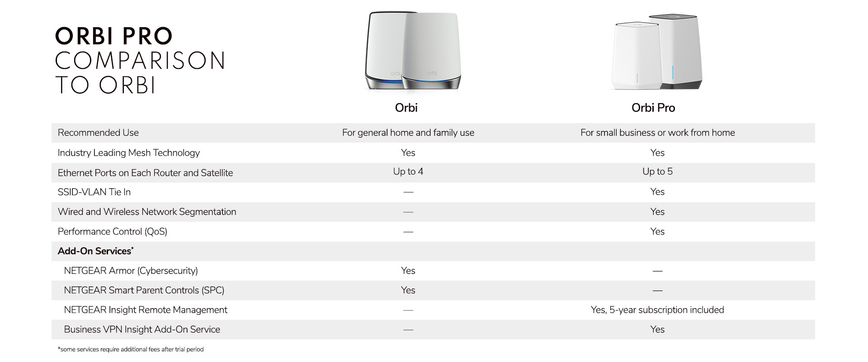
Task: Click the "Orbi Pro" column heading
Action: pos(653,108)
